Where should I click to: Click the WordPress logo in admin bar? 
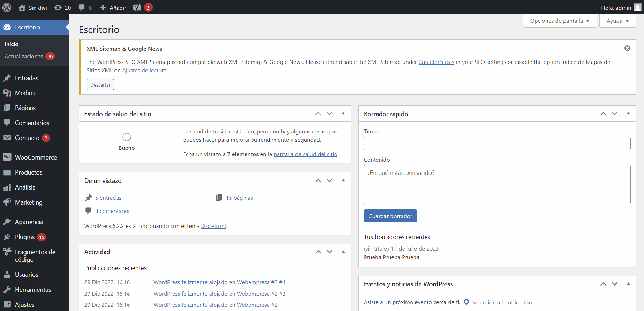coord(7,7)
